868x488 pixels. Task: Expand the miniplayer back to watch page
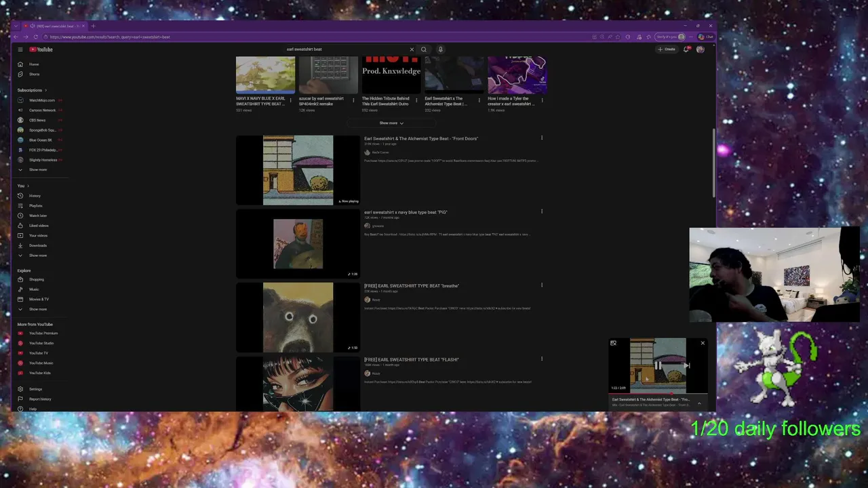[613, 343]
